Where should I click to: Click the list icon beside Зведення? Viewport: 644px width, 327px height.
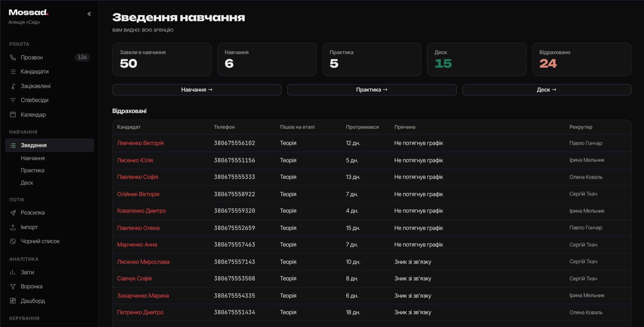13,145
